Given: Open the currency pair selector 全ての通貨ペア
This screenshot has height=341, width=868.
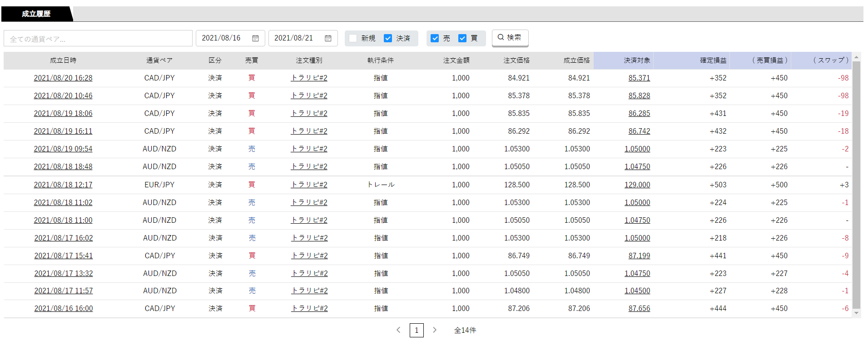Looking at the screenshot, I should pyautogui.click(x=98, y=39).
